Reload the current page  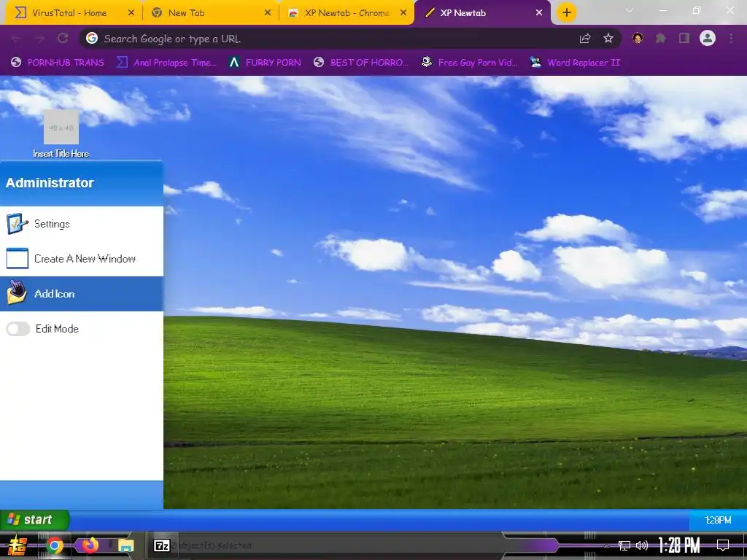coord(63,39)
